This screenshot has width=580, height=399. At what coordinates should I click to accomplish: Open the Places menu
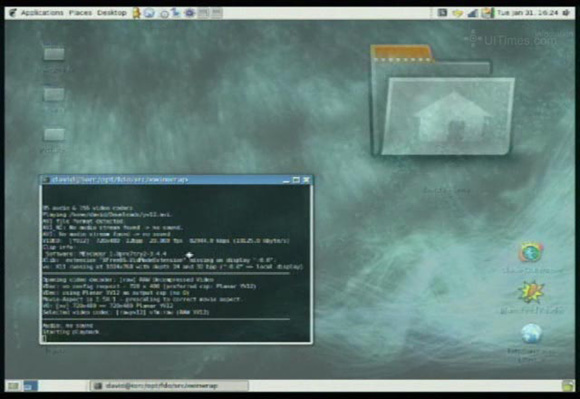click(80, 13)
